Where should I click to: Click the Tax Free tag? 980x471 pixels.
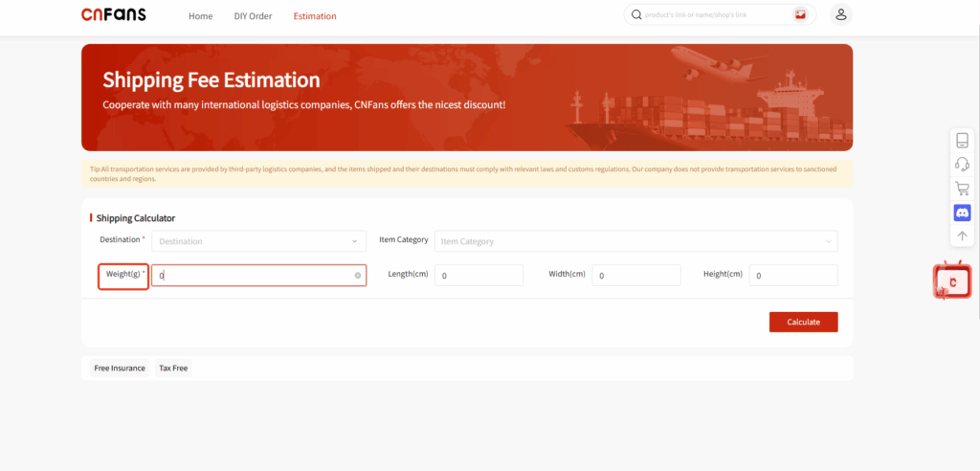click(173, 368)
